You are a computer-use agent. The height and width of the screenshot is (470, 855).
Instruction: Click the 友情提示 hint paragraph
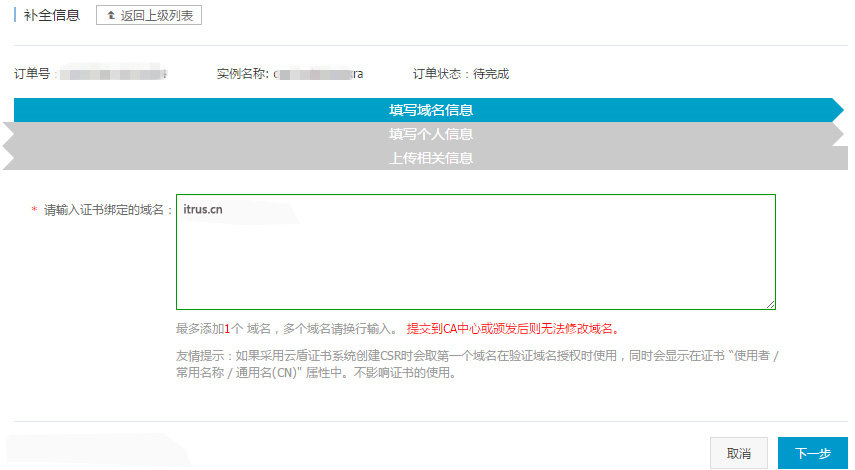[475, 364]
